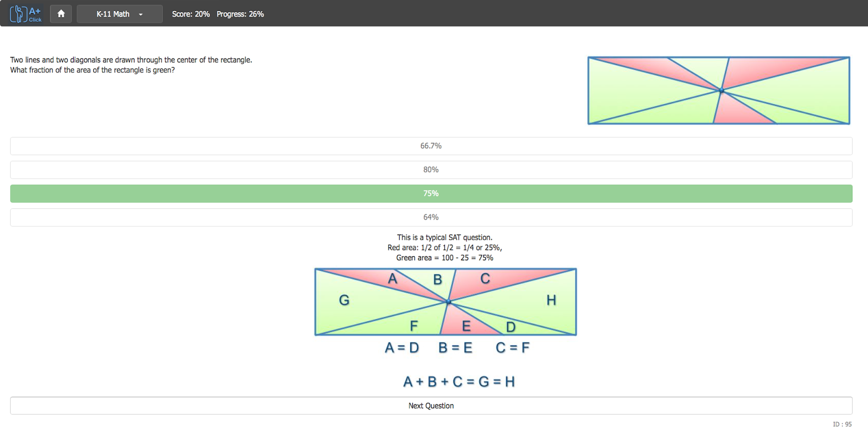
Task: Select the 66.7% answer option
Action: 431,146
